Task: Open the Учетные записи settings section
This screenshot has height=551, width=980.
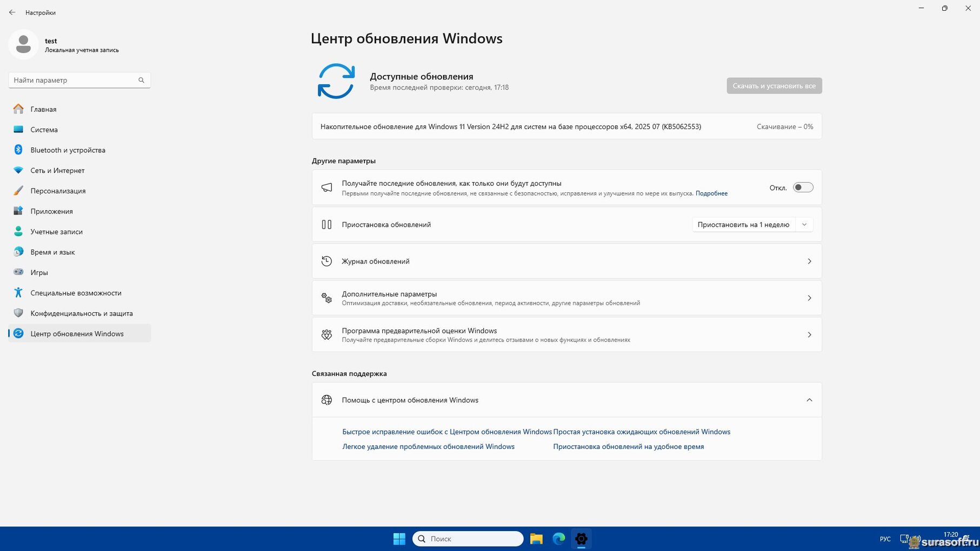Action: point(56,232)
